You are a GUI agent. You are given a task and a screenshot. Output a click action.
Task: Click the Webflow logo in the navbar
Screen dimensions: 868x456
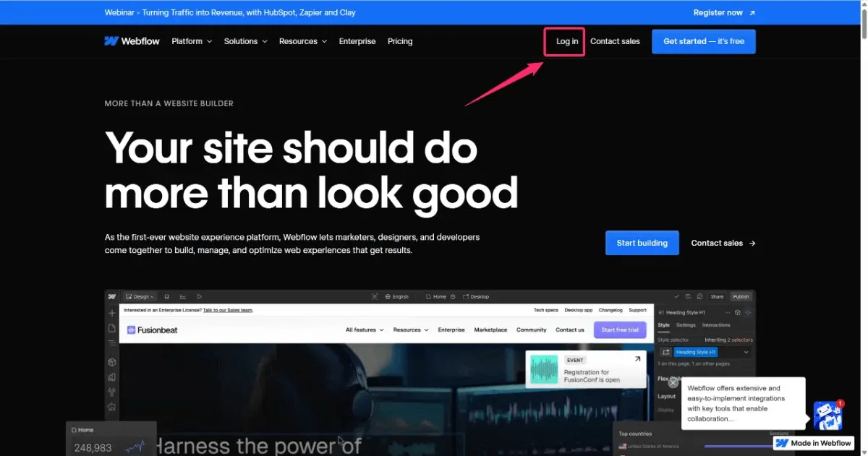point(132,41)
